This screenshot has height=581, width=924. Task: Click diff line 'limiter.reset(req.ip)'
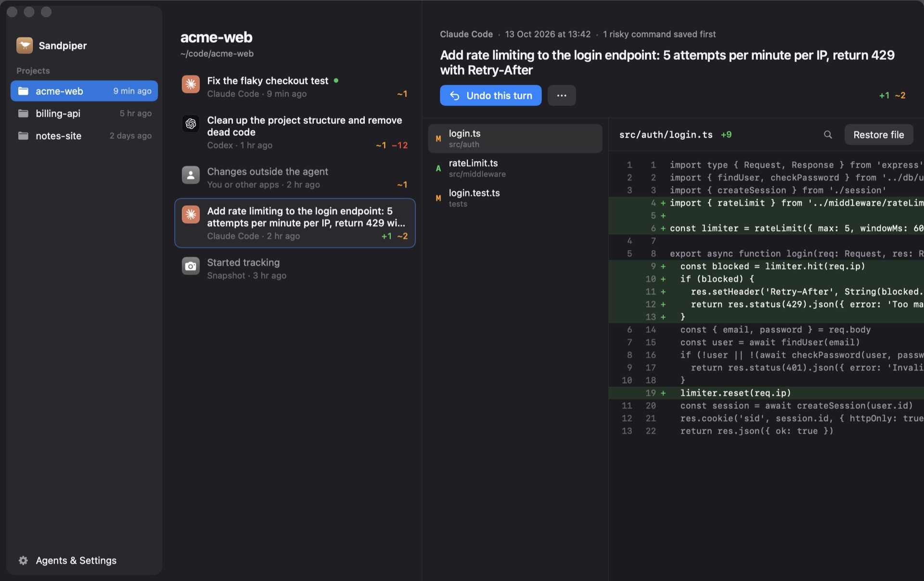(766, 393)
